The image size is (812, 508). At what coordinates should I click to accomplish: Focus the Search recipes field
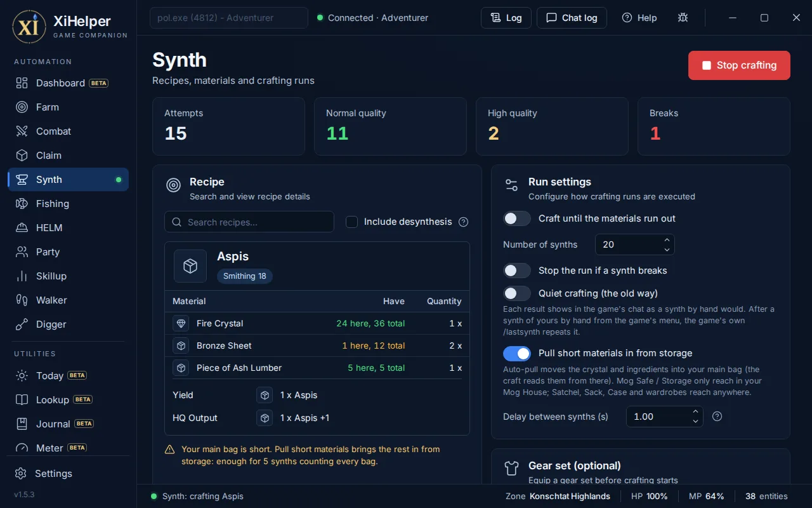(x=249, y=222)
